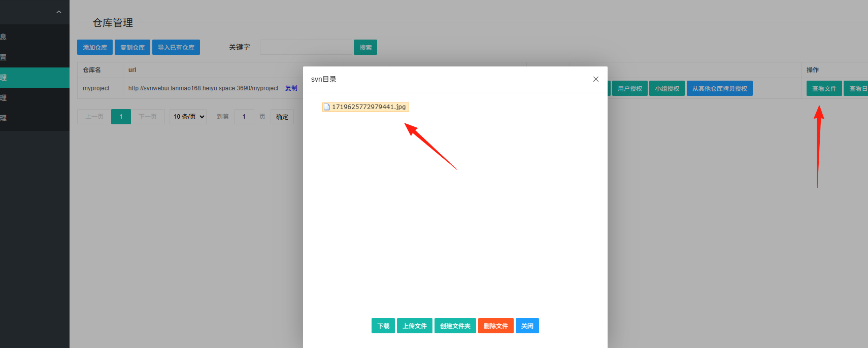Click the 创建文件夹 button
The width and height of the screenshot is (868, 348).
(455, 326)
